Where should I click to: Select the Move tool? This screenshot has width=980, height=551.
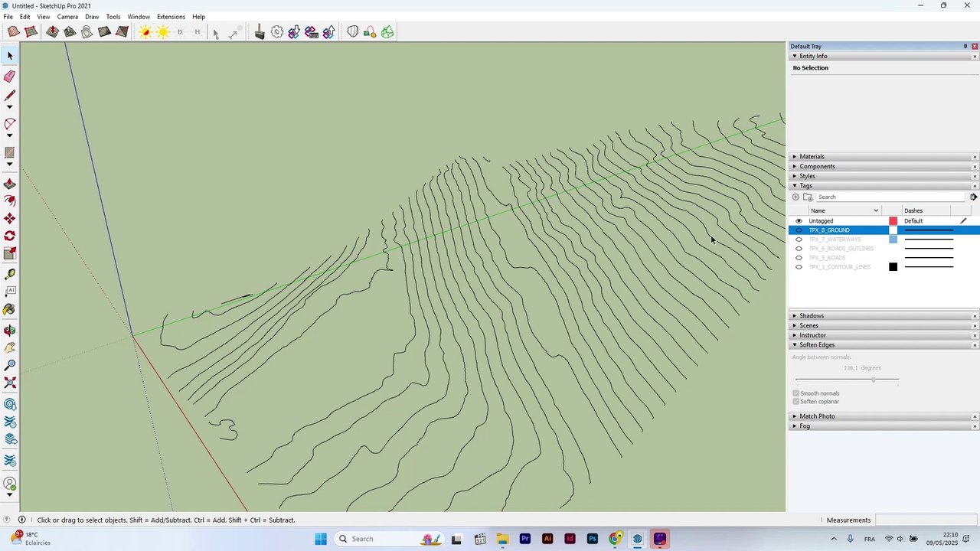pyautogui.click(x=10, y=219)
